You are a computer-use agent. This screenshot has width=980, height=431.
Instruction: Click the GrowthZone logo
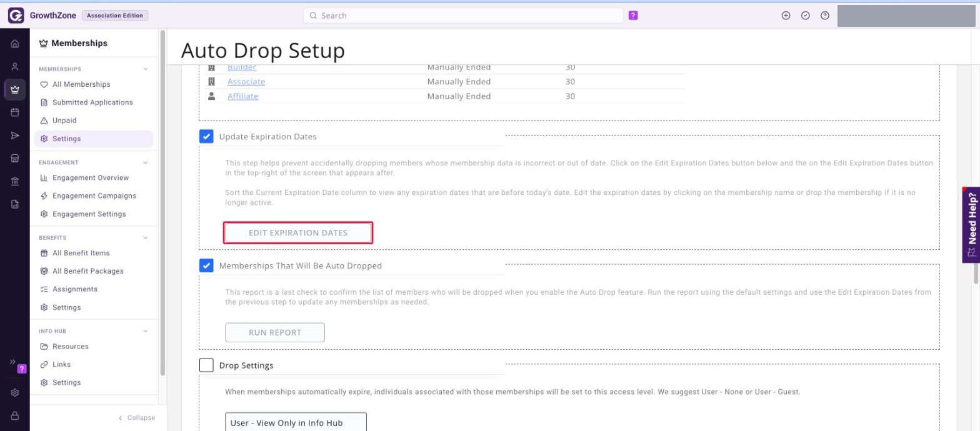tap(16, 16)
